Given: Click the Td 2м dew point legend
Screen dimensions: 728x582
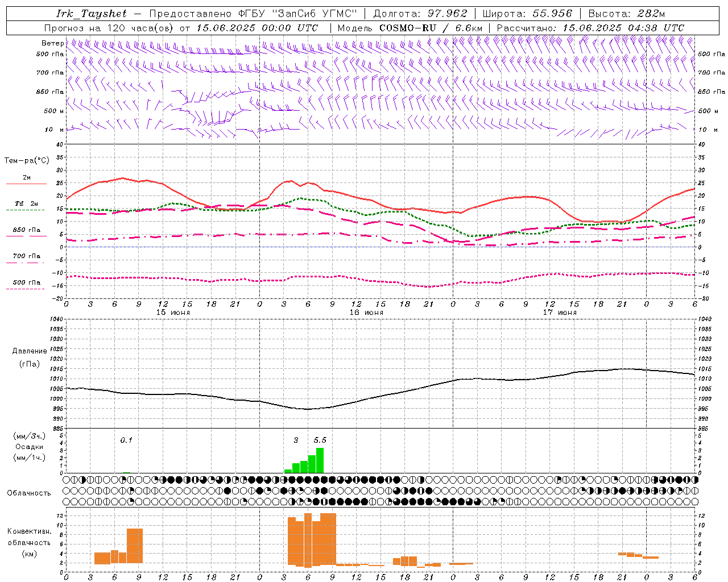Looking at the screenshot, I should 26,203.
